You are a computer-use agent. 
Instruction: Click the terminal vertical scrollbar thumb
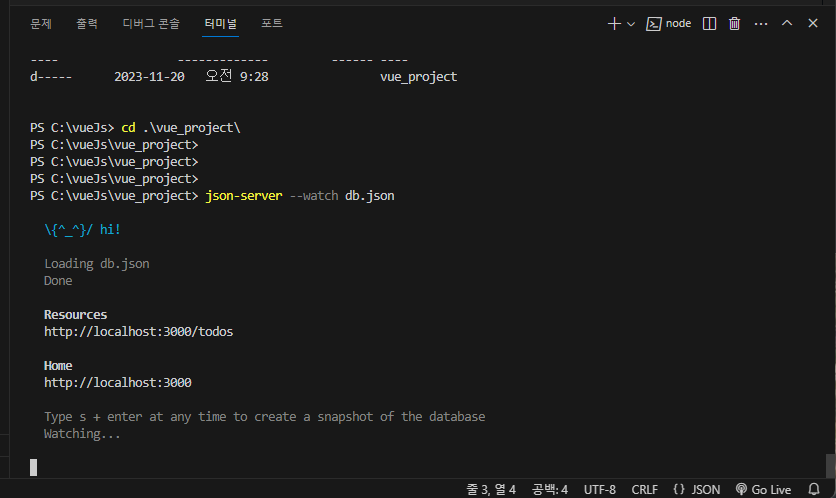point(830,466)
